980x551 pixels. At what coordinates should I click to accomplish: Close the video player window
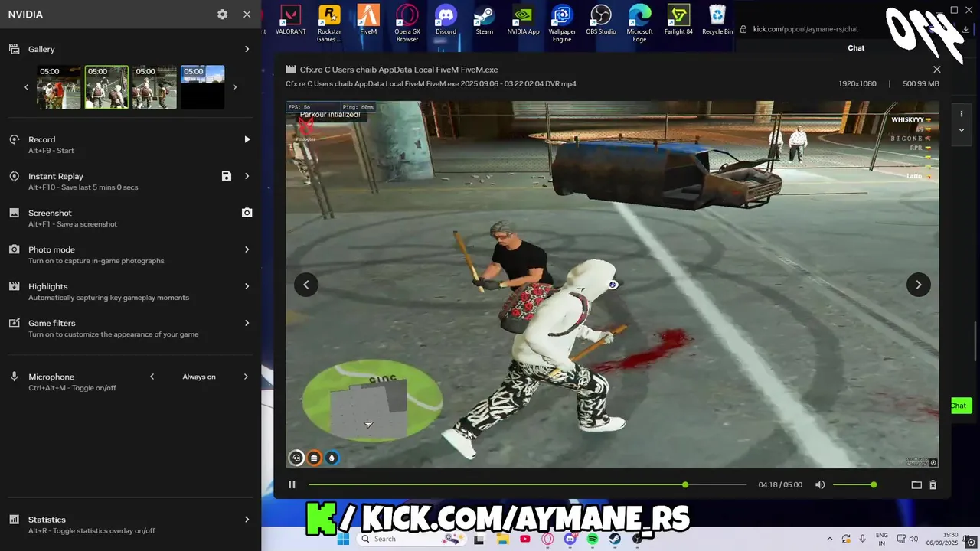pyautogui.click(x=936, y=70)
